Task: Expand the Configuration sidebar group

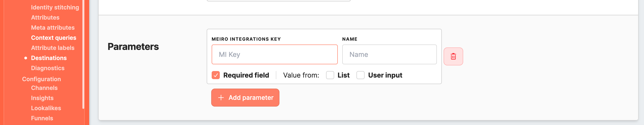Action: click(x=41, y=79)
